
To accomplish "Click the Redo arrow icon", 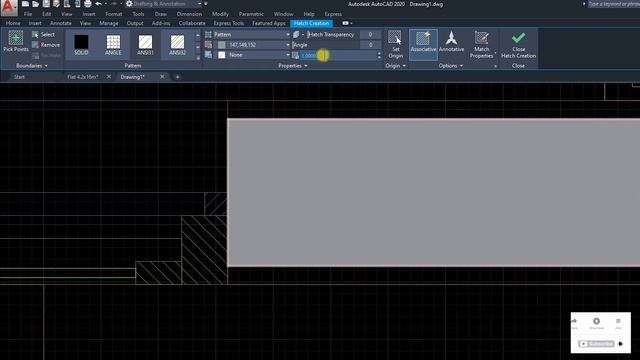I will click(114, 4).
